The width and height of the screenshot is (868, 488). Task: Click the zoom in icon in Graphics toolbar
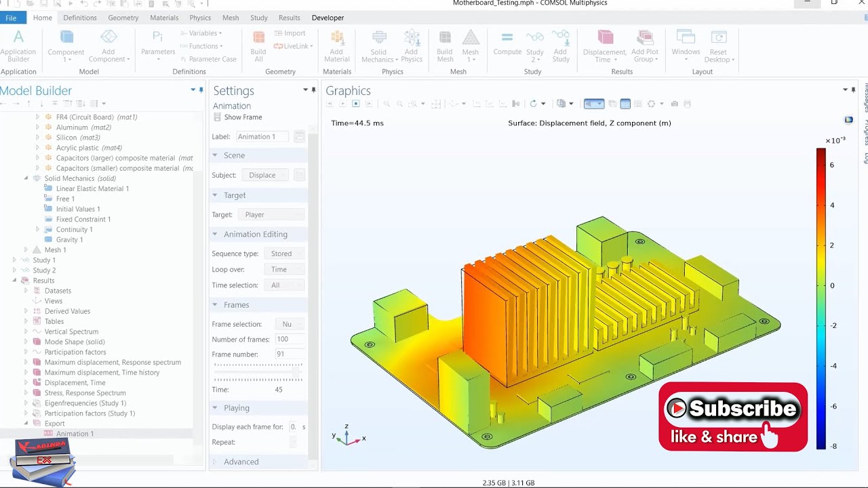point(387,104)
